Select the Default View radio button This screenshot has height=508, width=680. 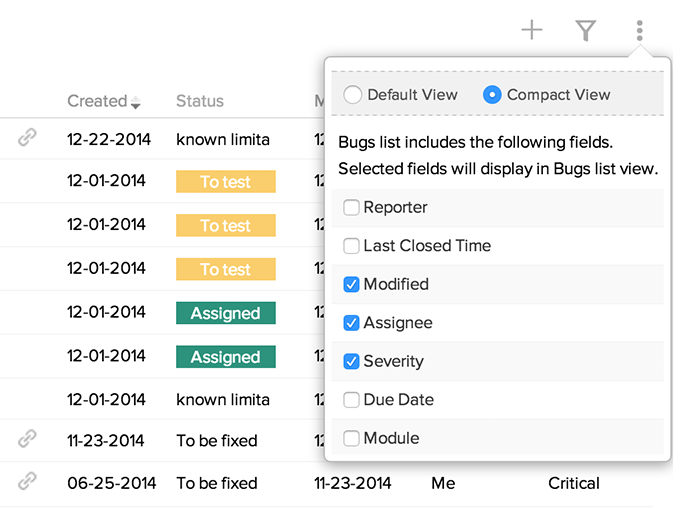(352, 95)
